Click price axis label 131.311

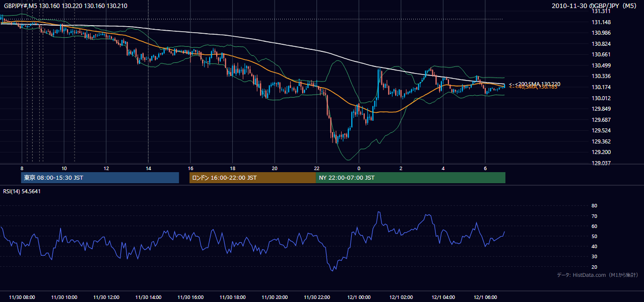[x=602, y=11]
